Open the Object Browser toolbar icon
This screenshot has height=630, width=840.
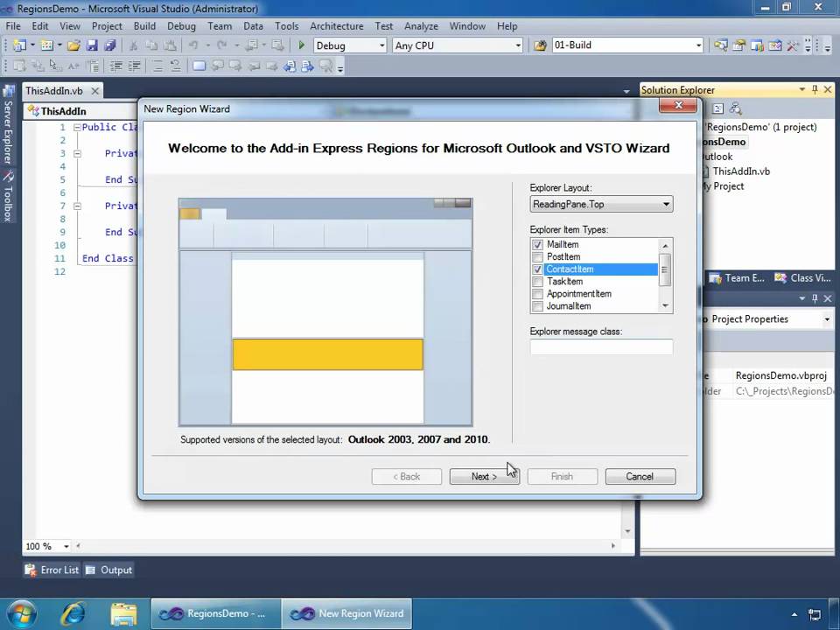[757, 45]
